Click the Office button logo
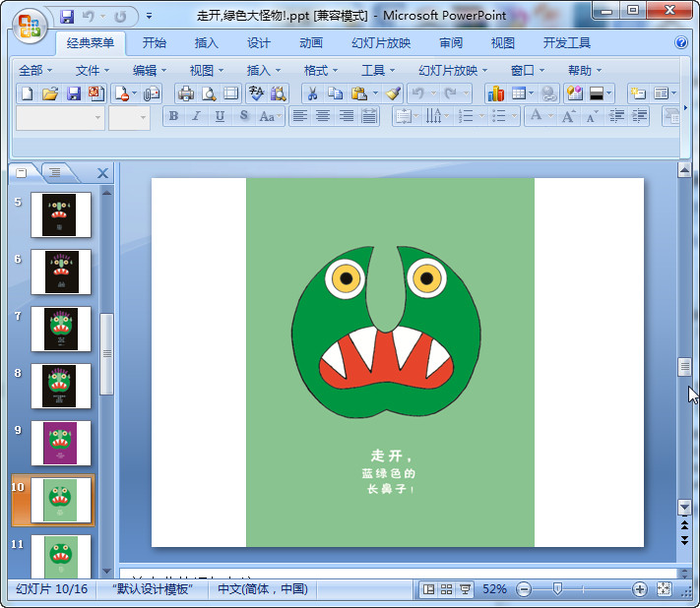This screenshot has height=608, width=700. (30, 24)
